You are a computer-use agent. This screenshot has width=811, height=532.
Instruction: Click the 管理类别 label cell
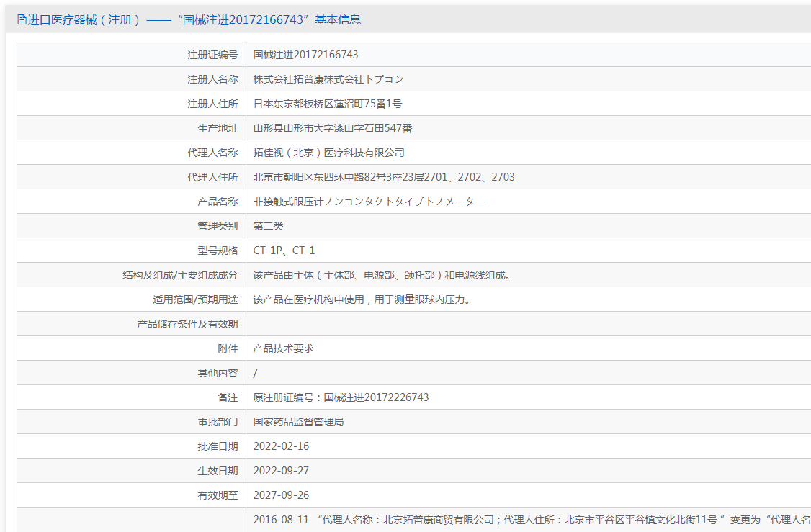click(131, 227)
